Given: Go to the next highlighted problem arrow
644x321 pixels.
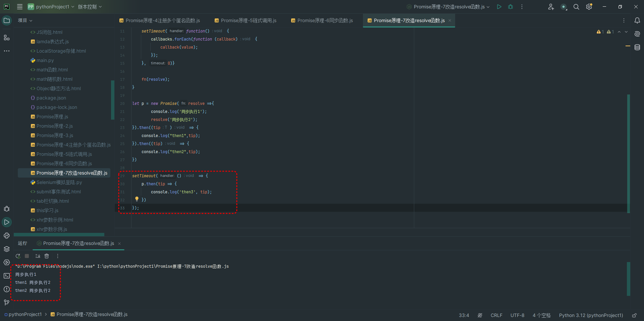Looking at the screenshot, I should click(x=626, y=32).
